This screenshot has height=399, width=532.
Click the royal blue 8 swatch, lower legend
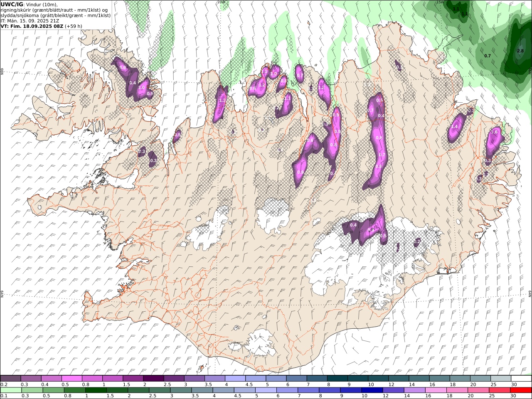coord(330,390)
